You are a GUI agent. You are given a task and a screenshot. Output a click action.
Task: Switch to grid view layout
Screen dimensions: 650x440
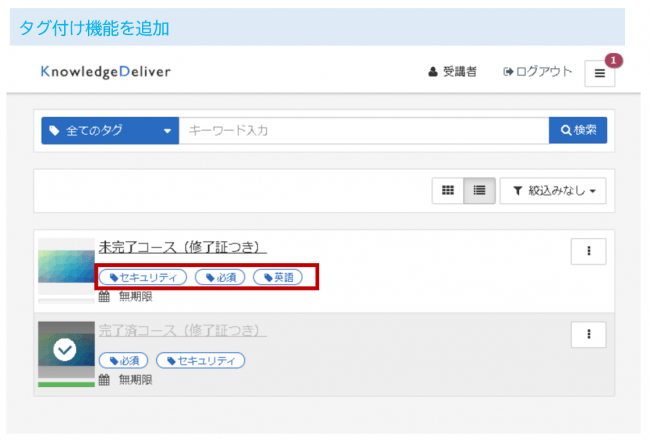click(x=448, y=190)
